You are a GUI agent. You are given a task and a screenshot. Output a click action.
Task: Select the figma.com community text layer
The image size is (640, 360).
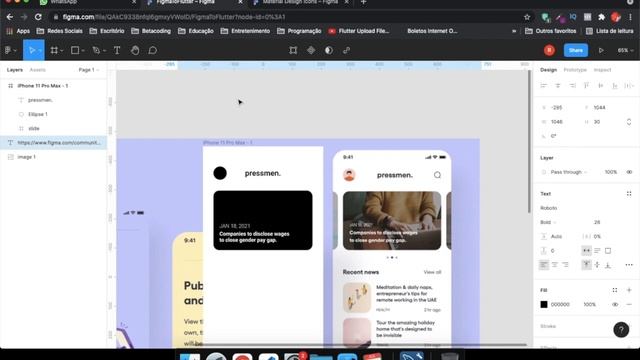(x=53, y=142)
